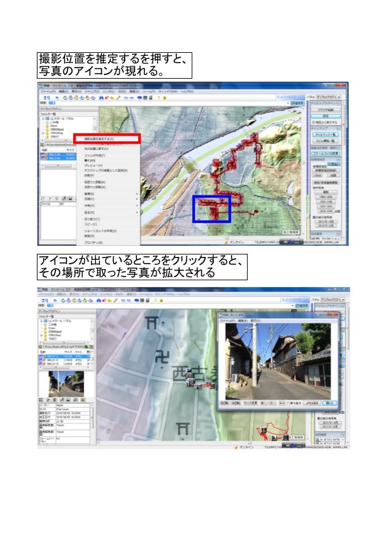
Task: Select プレビュー(V) in the context menu
Action: click(93, 165)
